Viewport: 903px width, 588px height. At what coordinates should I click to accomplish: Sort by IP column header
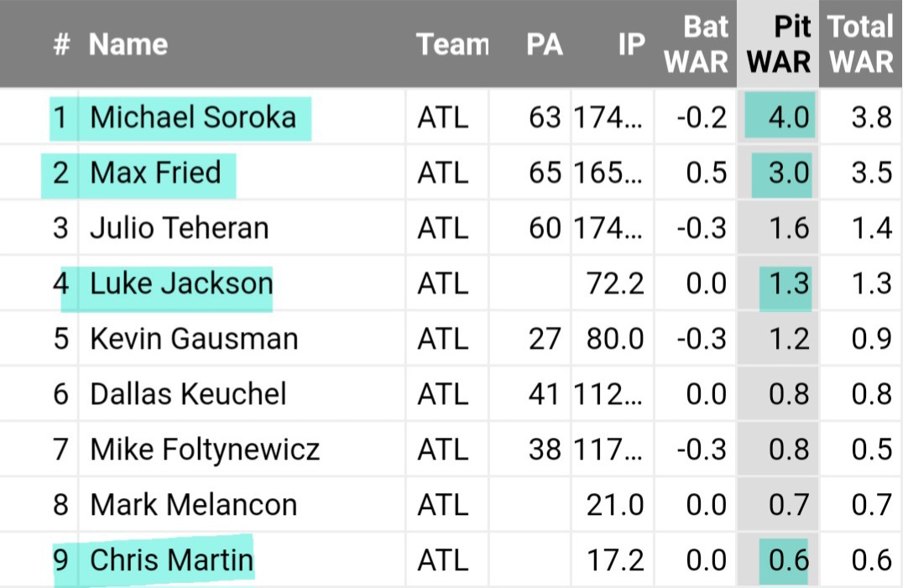coord(631,44)
